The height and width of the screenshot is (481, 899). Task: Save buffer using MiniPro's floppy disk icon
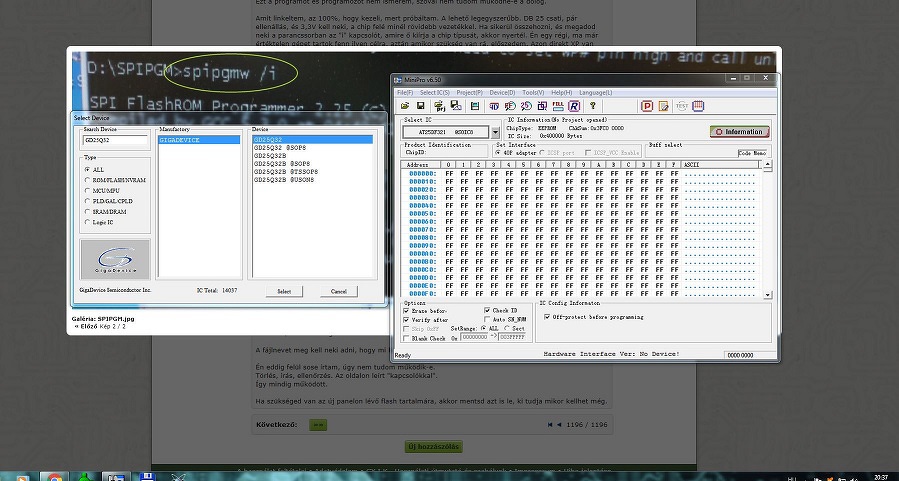click(420, 106)
